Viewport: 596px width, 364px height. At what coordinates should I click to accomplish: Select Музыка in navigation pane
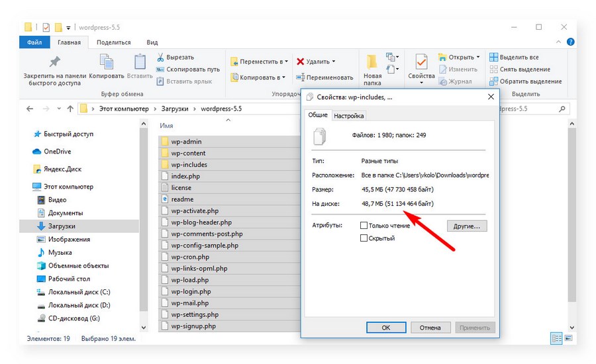(60, 253)
